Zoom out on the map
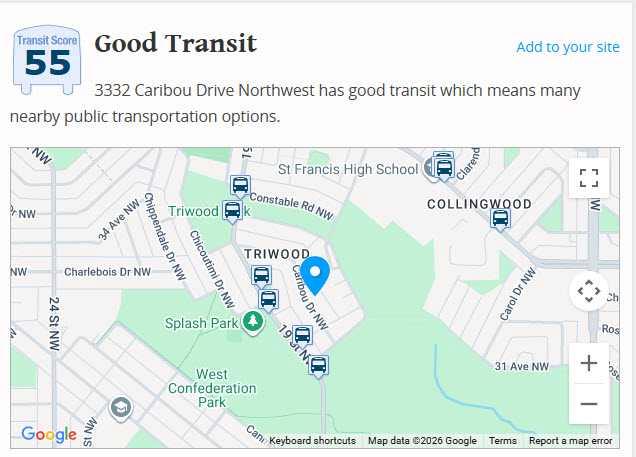 point(589,403)
